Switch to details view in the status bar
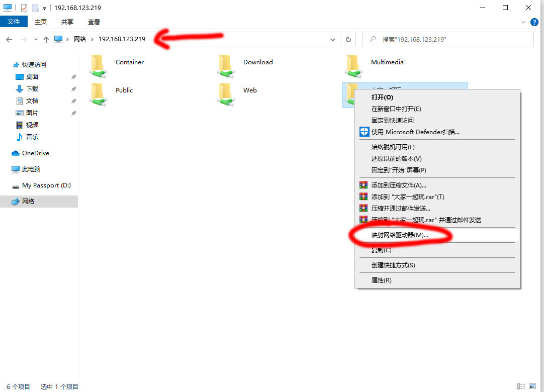544x392 pixels. (521, 386)
